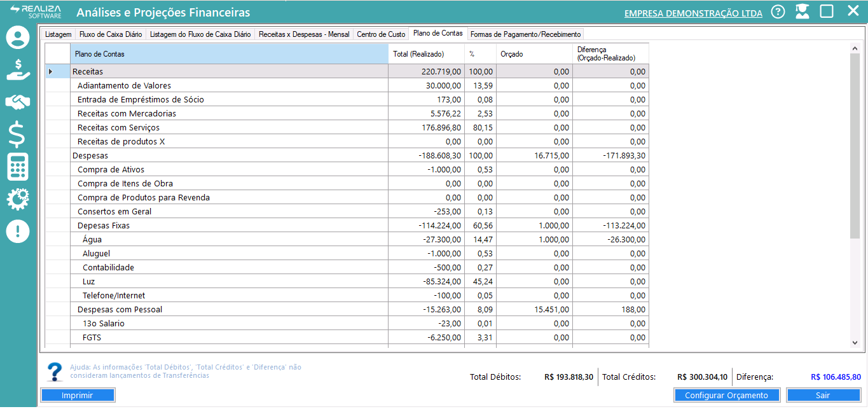This screenshot has width=868, height=409.
Task: Open the user profile sidebar icon
Action: (x=18, y=38)
